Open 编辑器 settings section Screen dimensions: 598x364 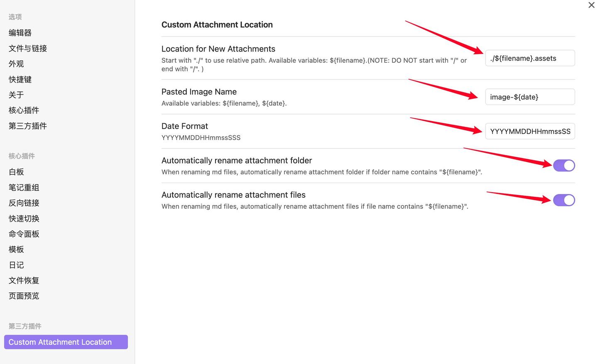(20, 33)
